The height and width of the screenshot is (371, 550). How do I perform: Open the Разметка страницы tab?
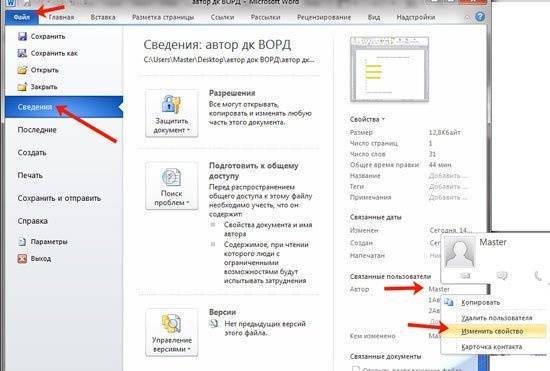(163, 17)
